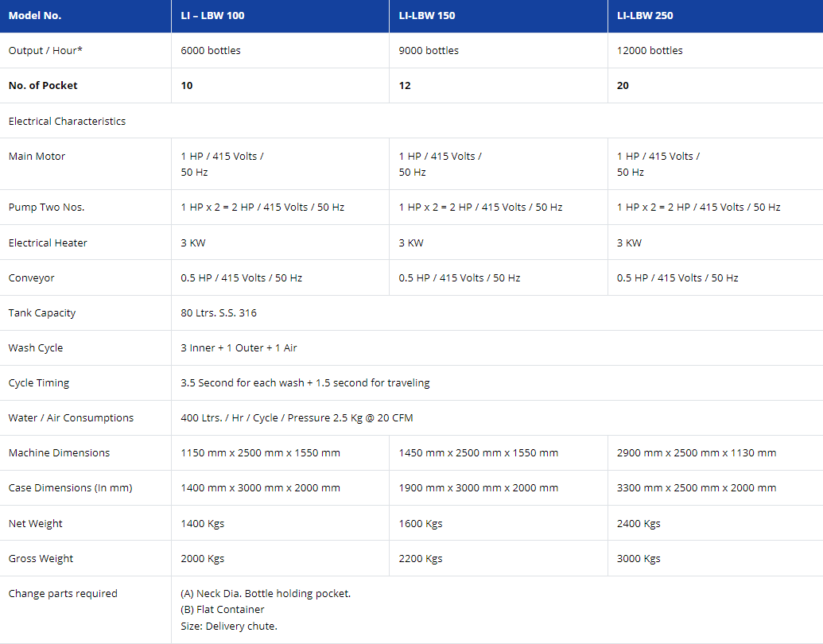
Task: Select the 80 Ltrs. S.S. 316 cell
Action: [x=219, y=313]
